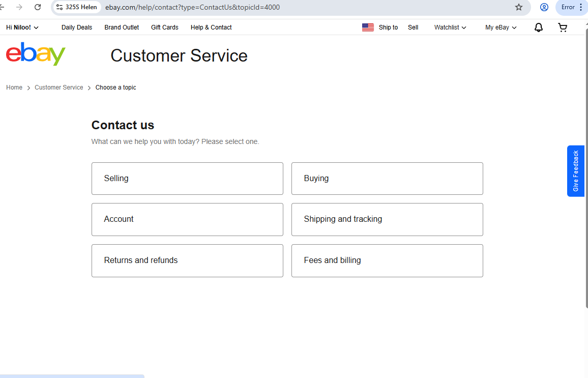
Task: Open Daily Deals
Action: click(x=77, y=27)
